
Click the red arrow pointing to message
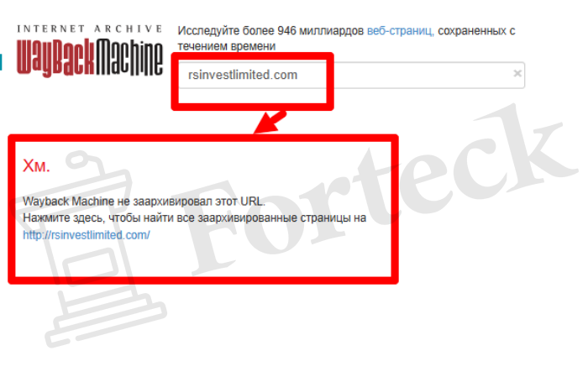pyautogui.click(x=270, y=122)
